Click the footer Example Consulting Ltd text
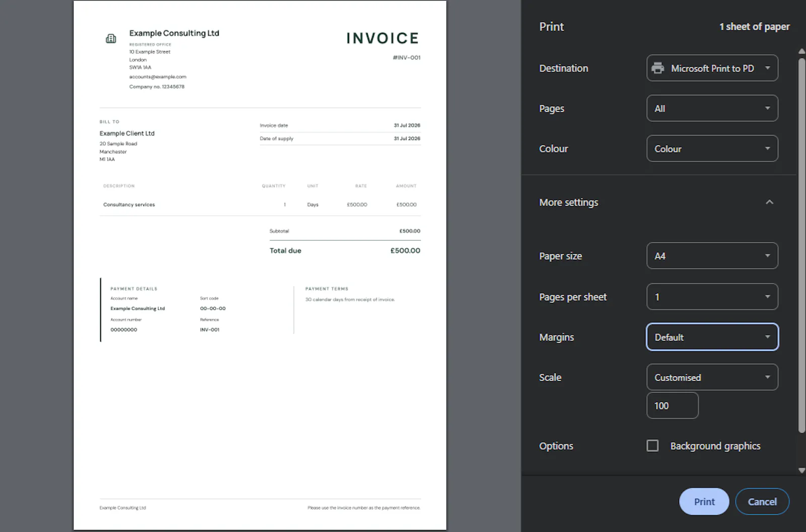The image size is (806, 532). (122, 508)
